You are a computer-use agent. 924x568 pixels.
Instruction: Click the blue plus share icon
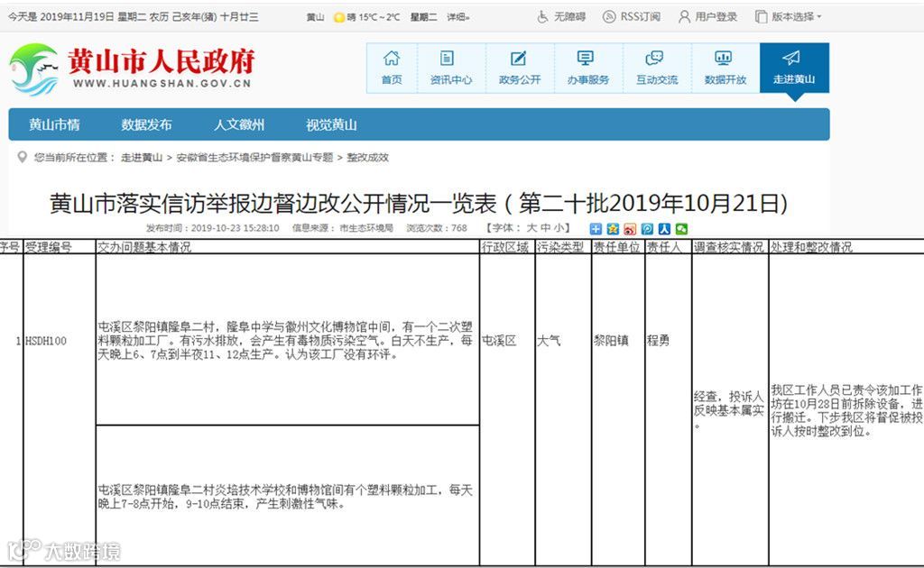point(596,229)
